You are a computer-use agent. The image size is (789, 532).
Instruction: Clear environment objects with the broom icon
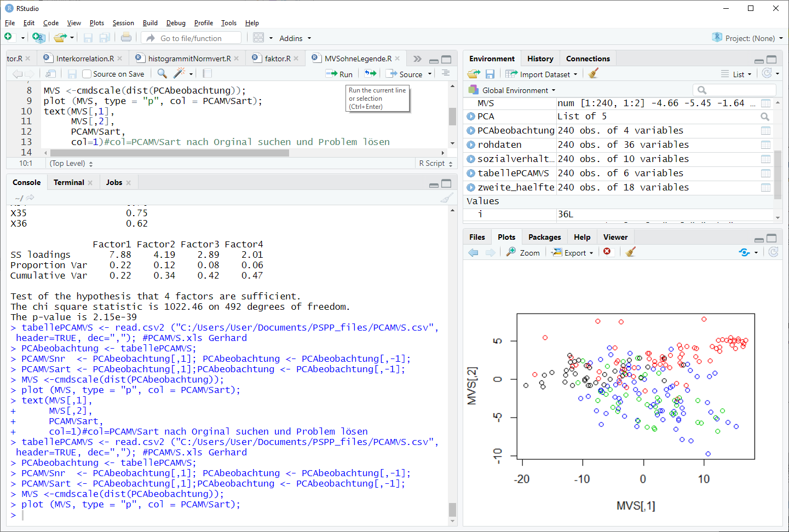tap(593, 74)
